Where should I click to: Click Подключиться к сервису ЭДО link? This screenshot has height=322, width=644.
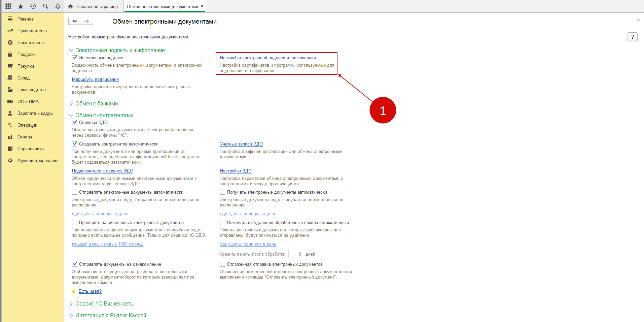pyautogui.click(x=103, y=171)
